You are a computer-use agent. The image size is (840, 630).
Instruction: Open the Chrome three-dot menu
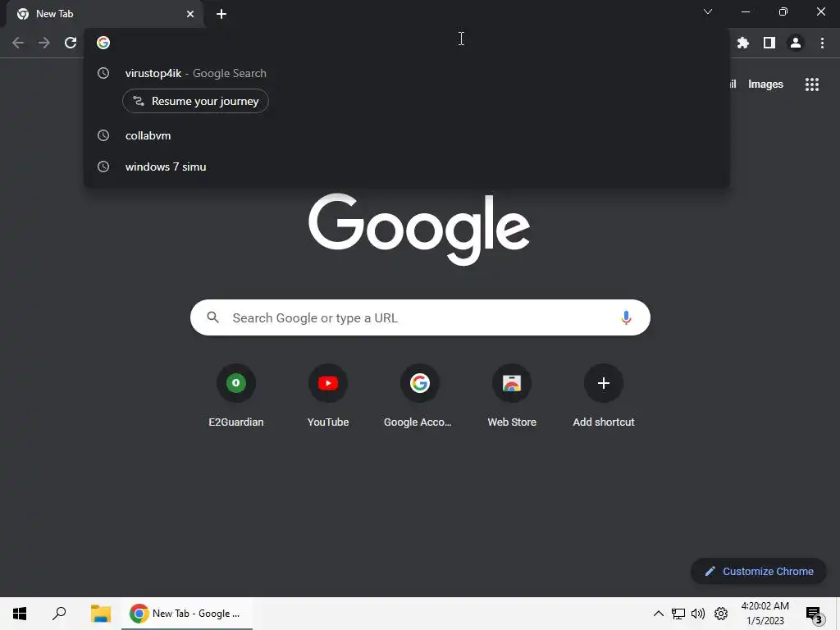[822, 43]
